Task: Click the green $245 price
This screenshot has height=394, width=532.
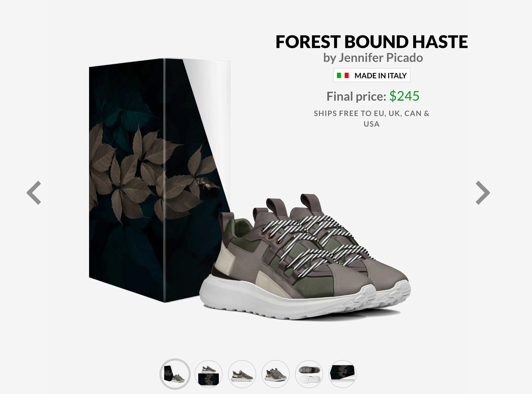Action: click(404, 96)
